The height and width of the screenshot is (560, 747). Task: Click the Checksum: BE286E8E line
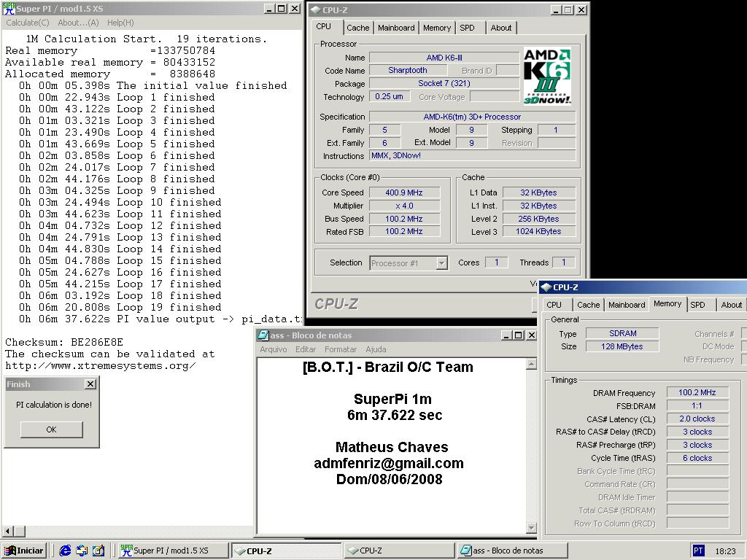click(64, 342)
